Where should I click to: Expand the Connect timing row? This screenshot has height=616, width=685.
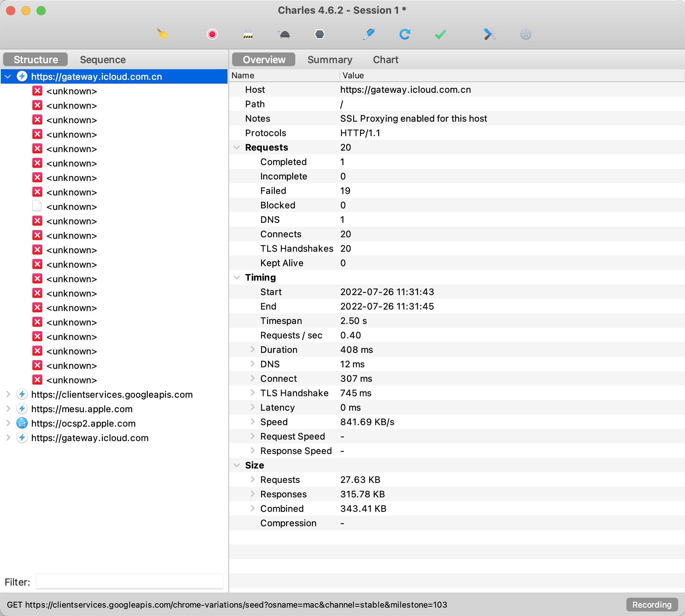pos(252,378)
